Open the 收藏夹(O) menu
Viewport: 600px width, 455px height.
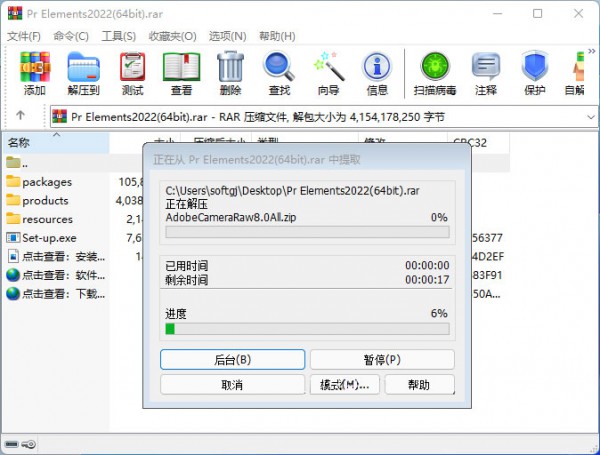(172, 36)
